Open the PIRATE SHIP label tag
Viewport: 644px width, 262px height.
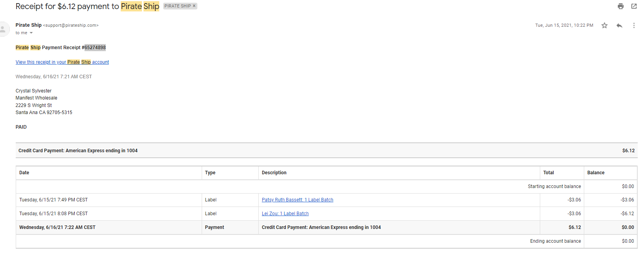178,6
